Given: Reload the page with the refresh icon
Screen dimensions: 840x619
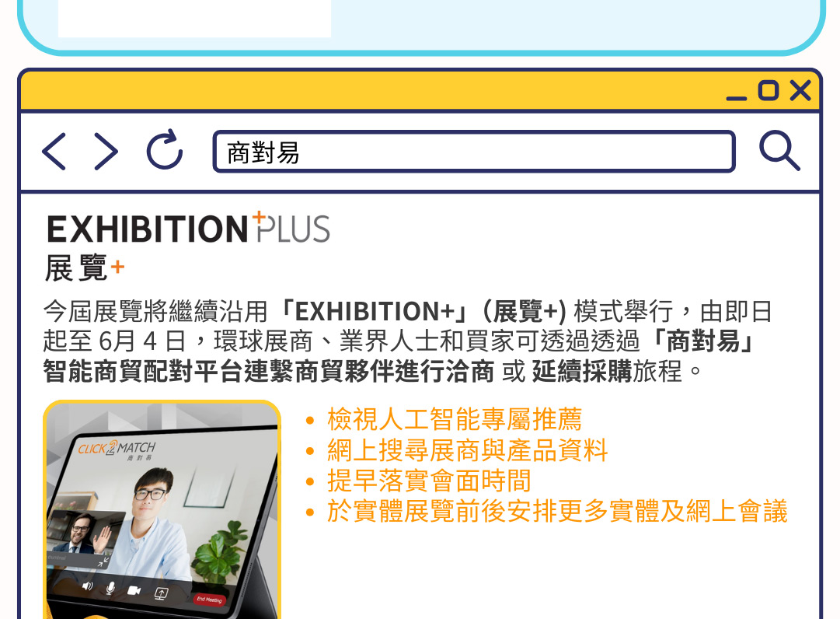Looking at the screenshot, I should tap(165, 149).
